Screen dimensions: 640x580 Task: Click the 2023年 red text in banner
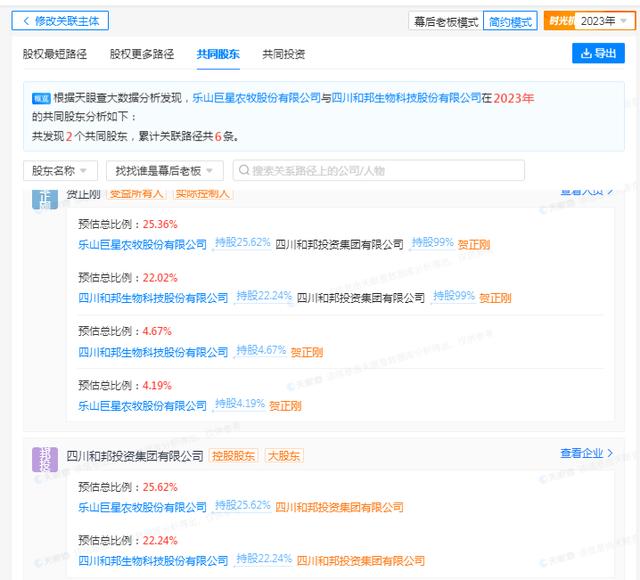click(513, 98)
